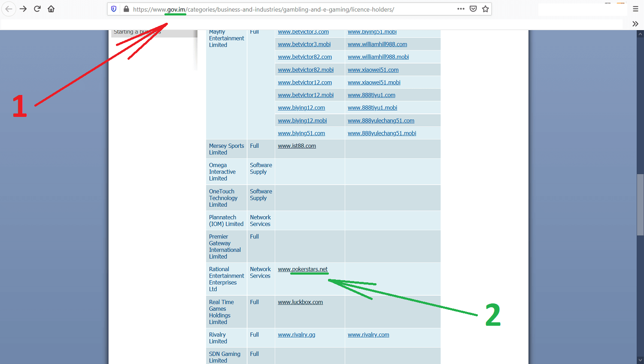
Task: Open www.luckbox.com link
Action: coord(300,302)
